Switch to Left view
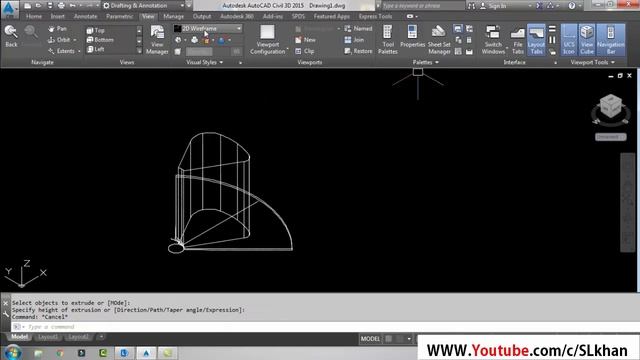 point(96,49)
